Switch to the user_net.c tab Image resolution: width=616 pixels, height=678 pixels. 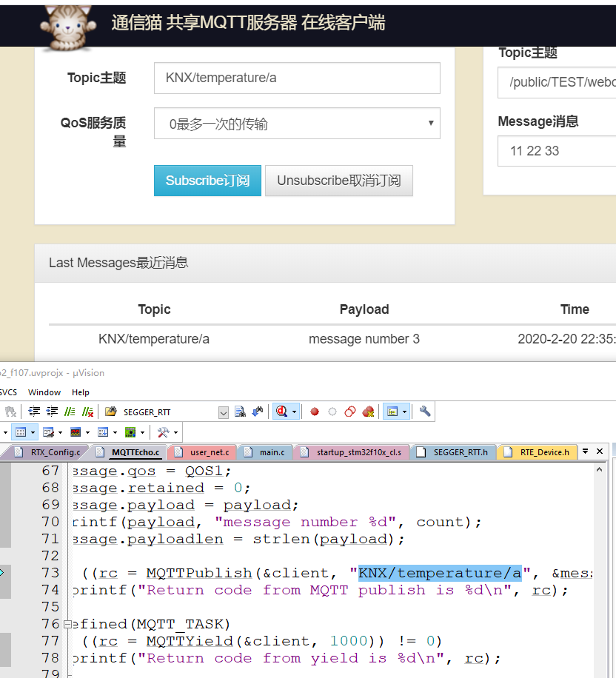pos(202,452)
